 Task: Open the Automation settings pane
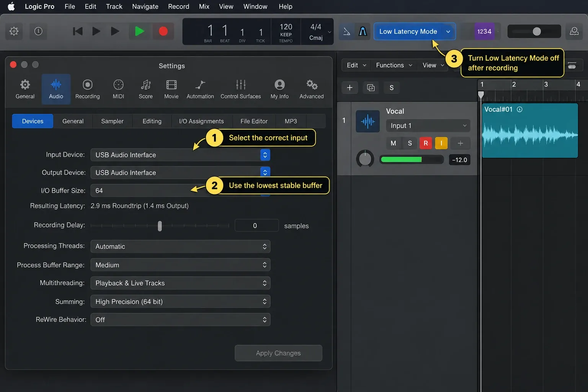(200, 89)
